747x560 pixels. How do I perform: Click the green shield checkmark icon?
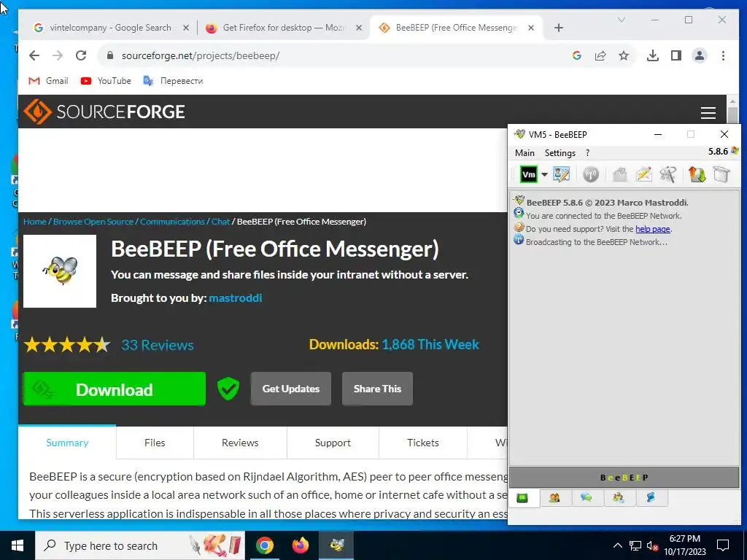pyautogui.click(x=228, y=389)
